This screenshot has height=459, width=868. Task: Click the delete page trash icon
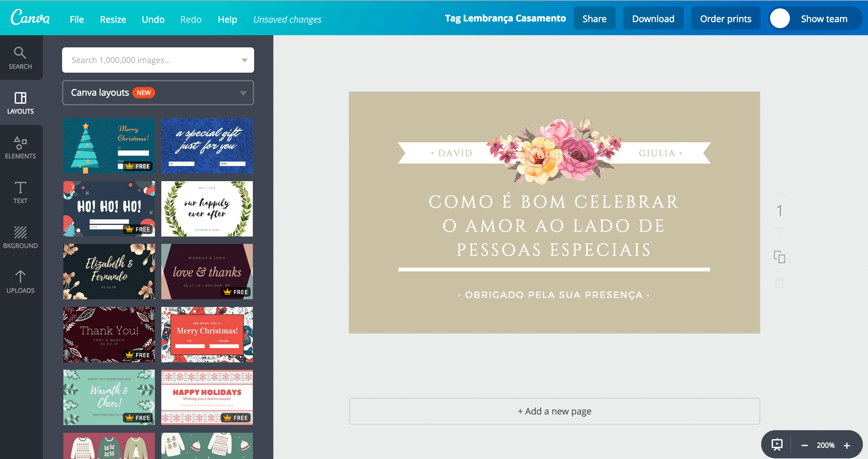coord(779,282)
